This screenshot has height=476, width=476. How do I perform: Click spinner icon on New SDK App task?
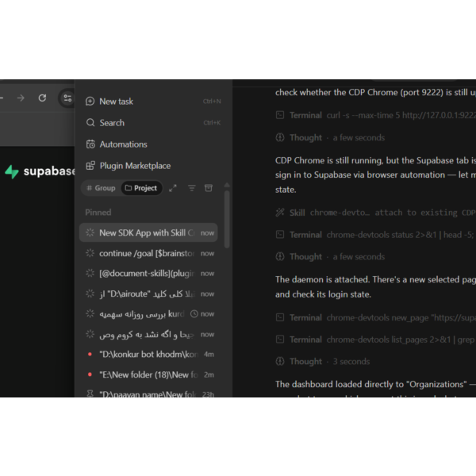coord(90,232)
